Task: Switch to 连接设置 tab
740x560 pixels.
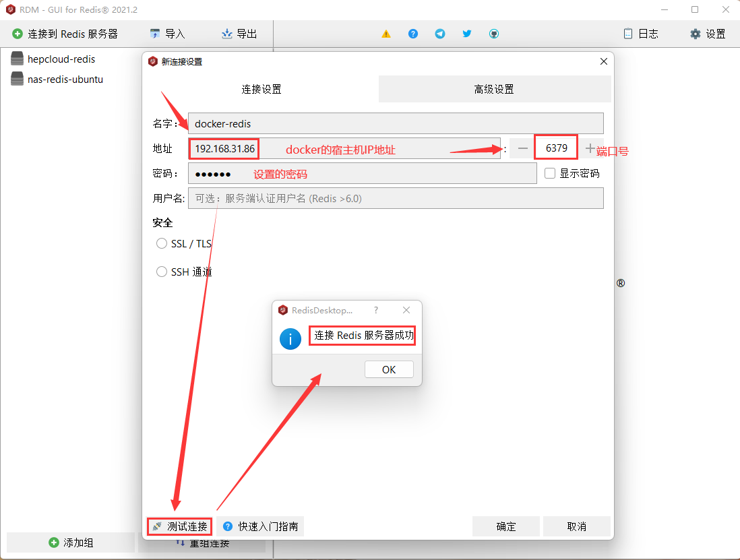Action: [x=261, y=89]
